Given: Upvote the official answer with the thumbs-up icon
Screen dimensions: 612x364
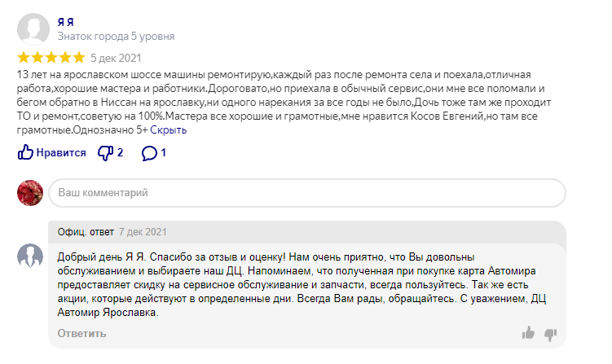Looking at the screenshot, I should pyautogui.click(x=528, y=333).
